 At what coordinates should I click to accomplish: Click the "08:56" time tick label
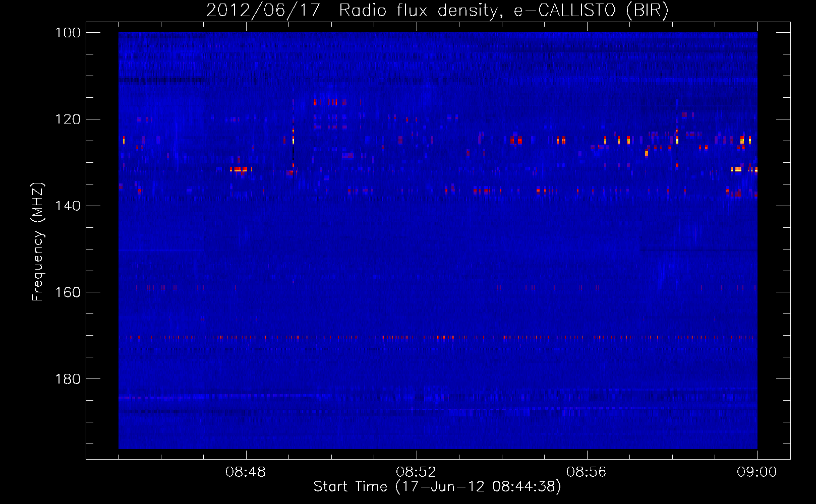coord(587,472)
